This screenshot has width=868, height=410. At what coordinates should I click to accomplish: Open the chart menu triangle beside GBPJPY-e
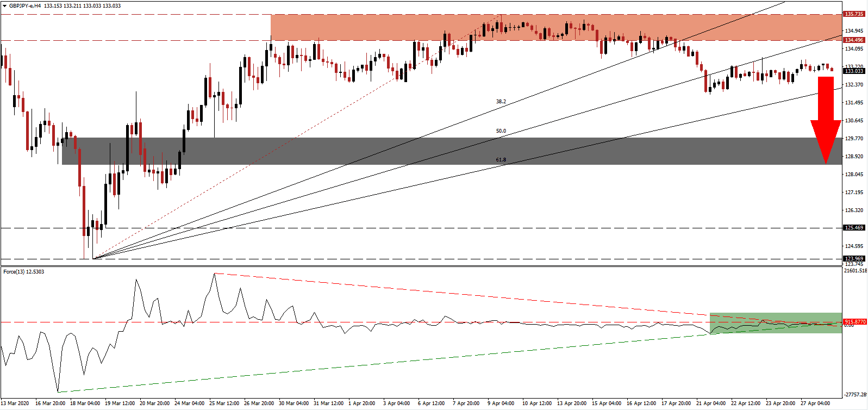(4, 6)
